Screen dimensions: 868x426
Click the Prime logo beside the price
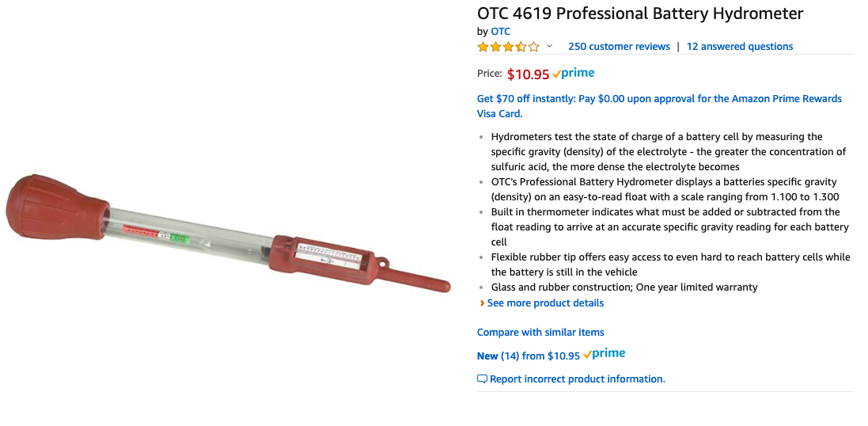(574, 74)
